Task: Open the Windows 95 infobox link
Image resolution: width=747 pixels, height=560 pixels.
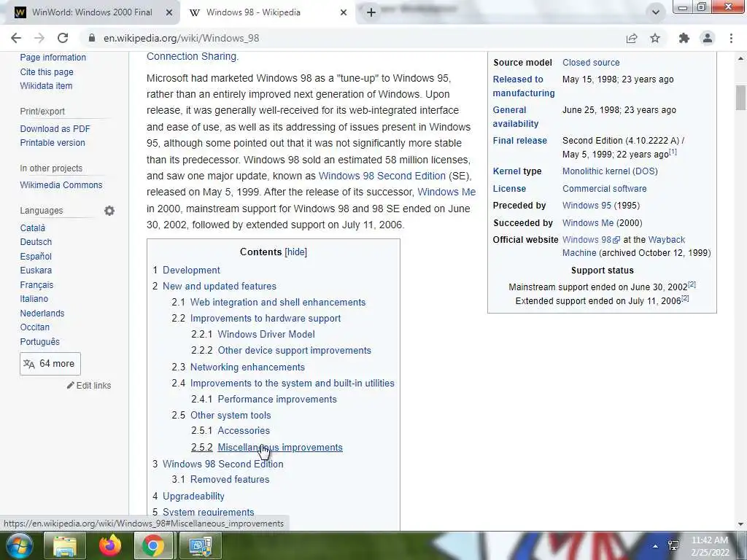Action: pos(587,205)
